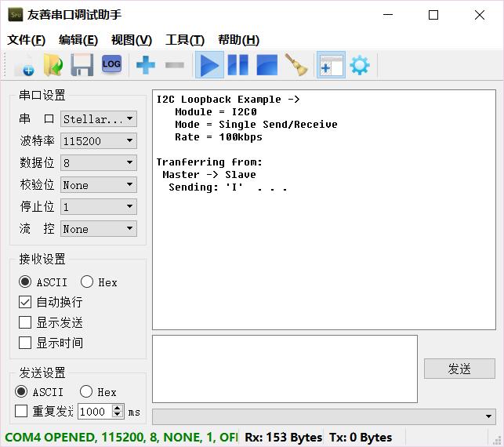Open file with the folder icon
504x447 pixels.
click(53, 65)
